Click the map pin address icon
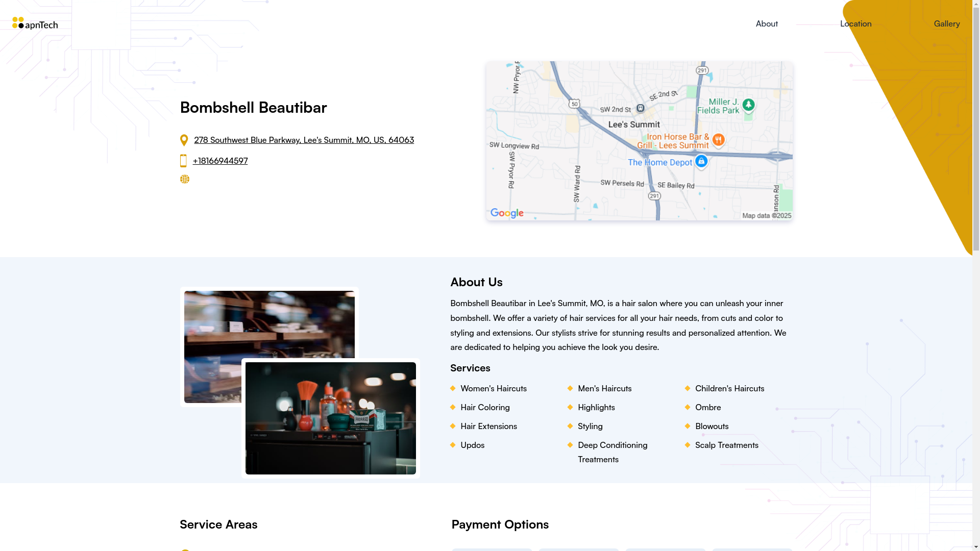 (184, 140)
